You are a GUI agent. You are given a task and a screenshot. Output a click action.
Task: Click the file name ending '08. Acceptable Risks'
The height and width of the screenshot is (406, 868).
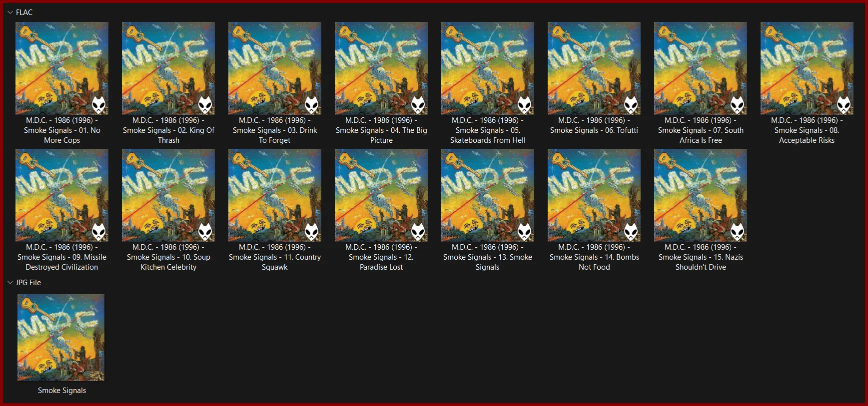[x=807, y=130]
